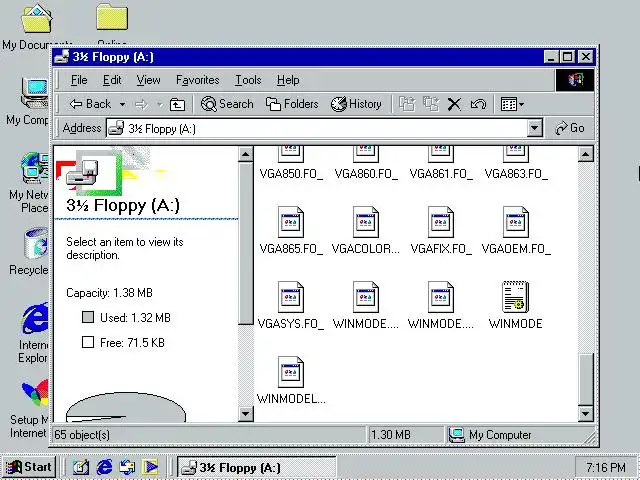Select the VGA863.FO_ file icon
This screenshot has width=640, height=480.
pyautogui.click(x=516, y=154)
